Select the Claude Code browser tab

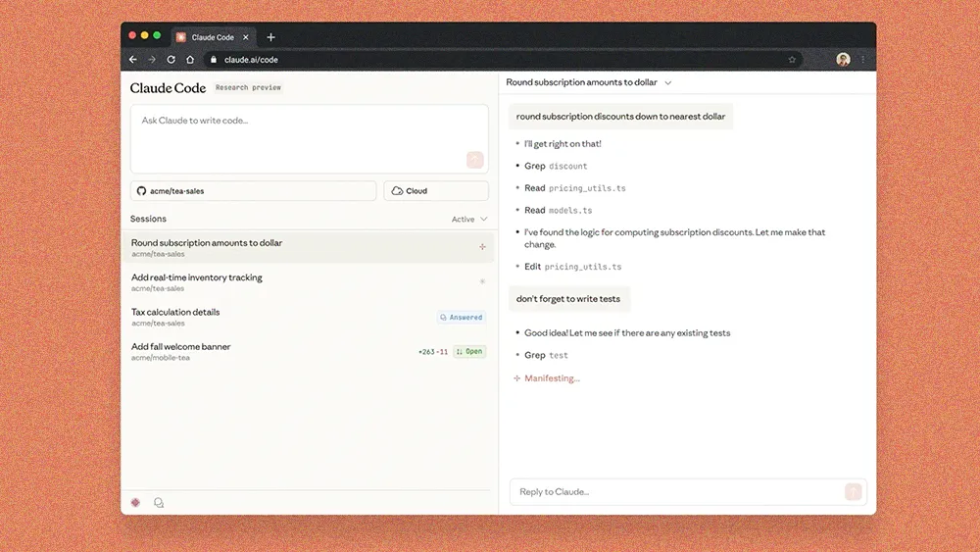tap(213, 37)
